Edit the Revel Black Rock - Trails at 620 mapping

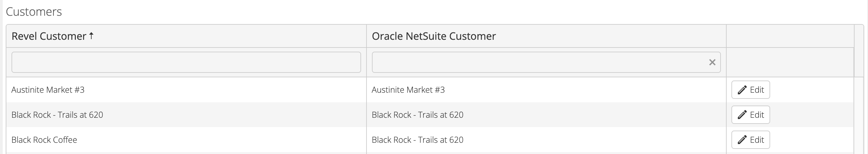click(750, 115)
